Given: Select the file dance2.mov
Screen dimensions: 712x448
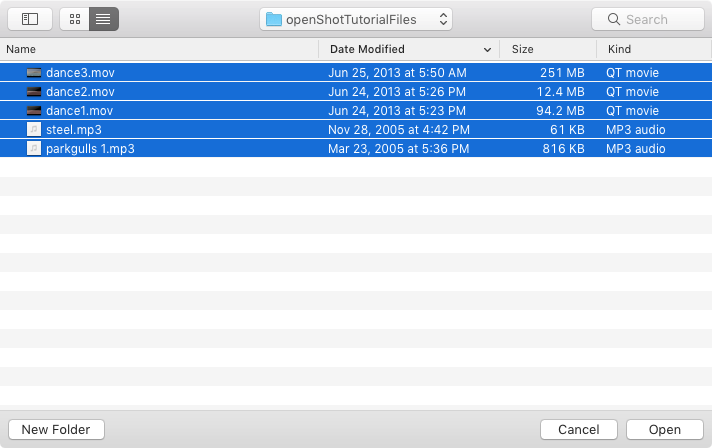Looking at the screenshot, I should tap(80, 92).
